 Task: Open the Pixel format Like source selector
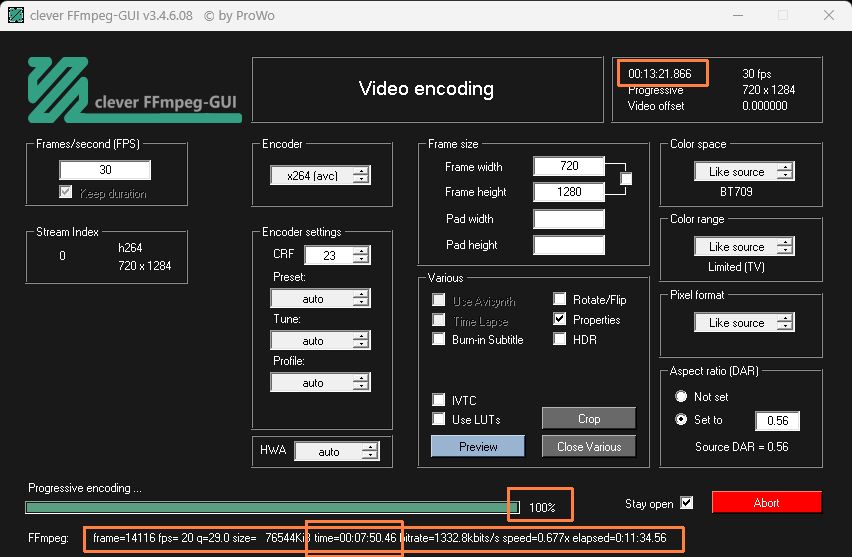(x=744, y=322)
